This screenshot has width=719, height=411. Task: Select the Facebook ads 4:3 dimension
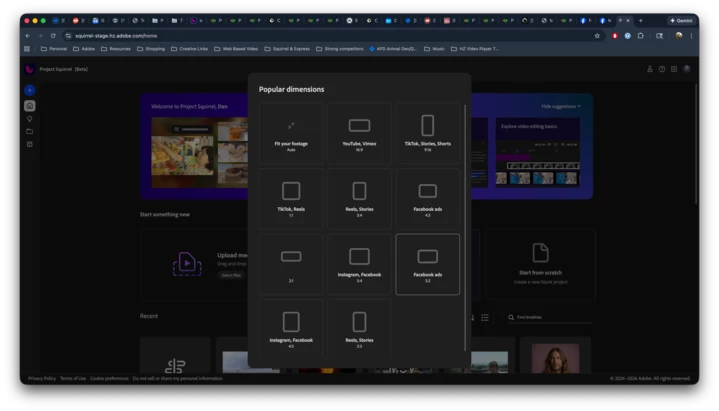(427, 199)
